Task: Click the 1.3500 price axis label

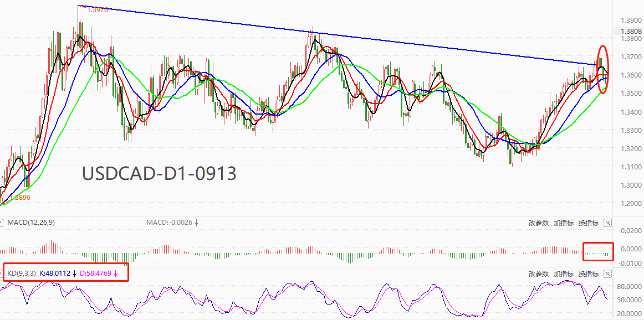Action: point(631,94)
